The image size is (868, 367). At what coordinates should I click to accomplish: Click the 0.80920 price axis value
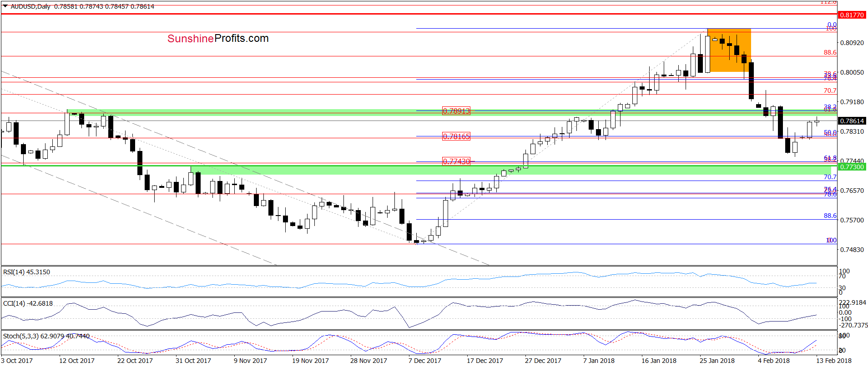coord(852,43)
